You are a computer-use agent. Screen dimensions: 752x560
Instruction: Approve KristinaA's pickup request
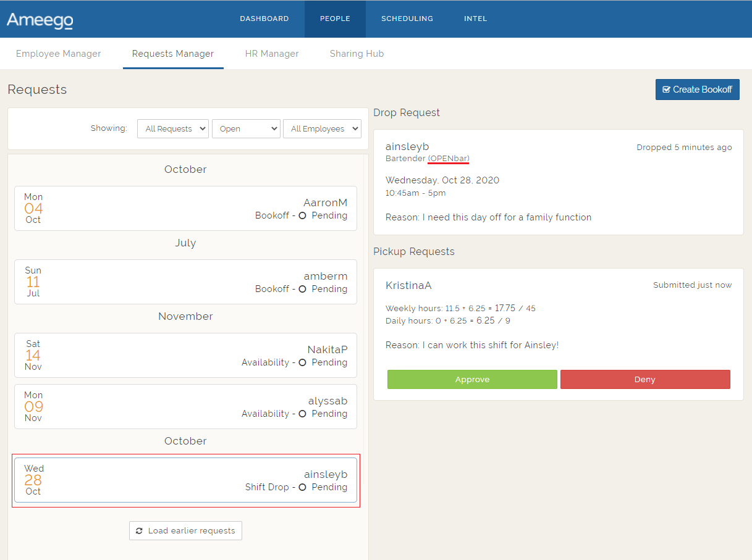pos(472,380)
